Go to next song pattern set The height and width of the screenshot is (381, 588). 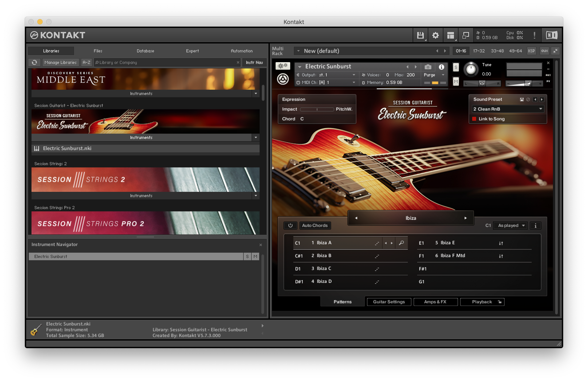466,218
